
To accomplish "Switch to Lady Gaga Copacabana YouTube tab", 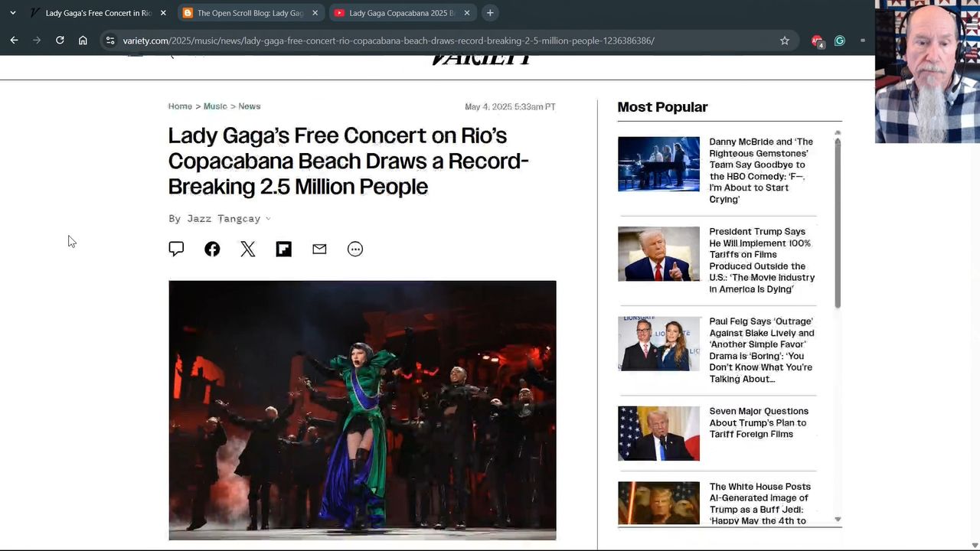I will (x=401, y=13).
